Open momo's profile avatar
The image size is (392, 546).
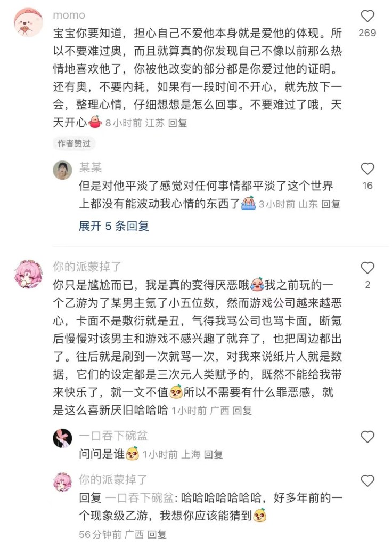[28, 22]
